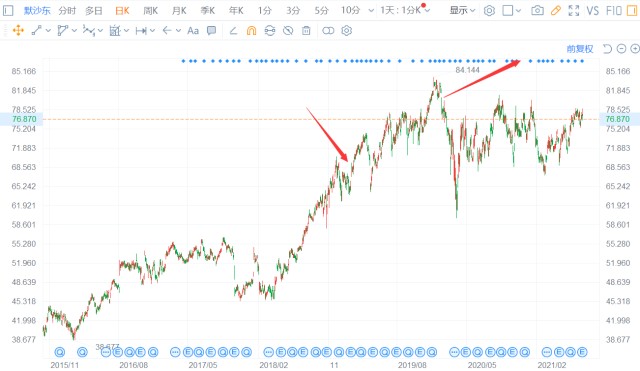Select the Aa text tool
The width and height of the screenshot is (640, 371).
(x=193, y=31)
